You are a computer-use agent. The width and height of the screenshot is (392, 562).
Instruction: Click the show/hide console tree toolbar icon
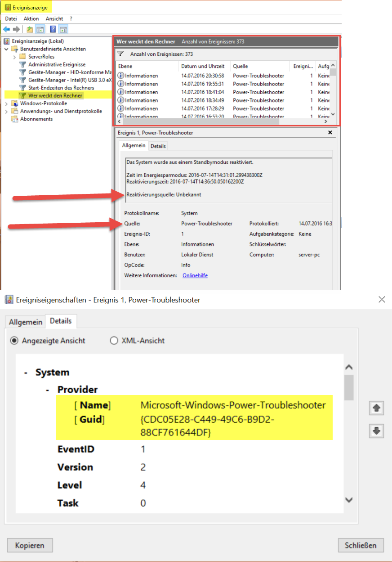(40, 29)
